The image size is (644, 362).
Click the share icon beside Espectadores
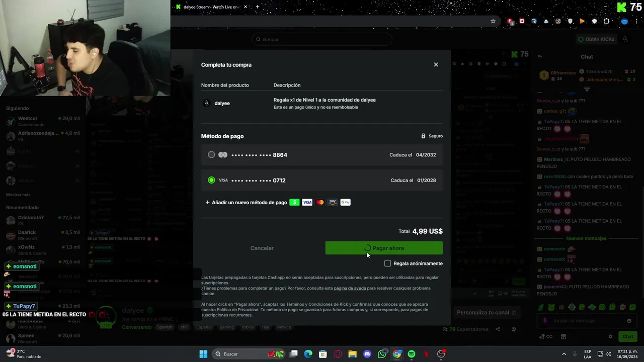[x=498, y=329]
